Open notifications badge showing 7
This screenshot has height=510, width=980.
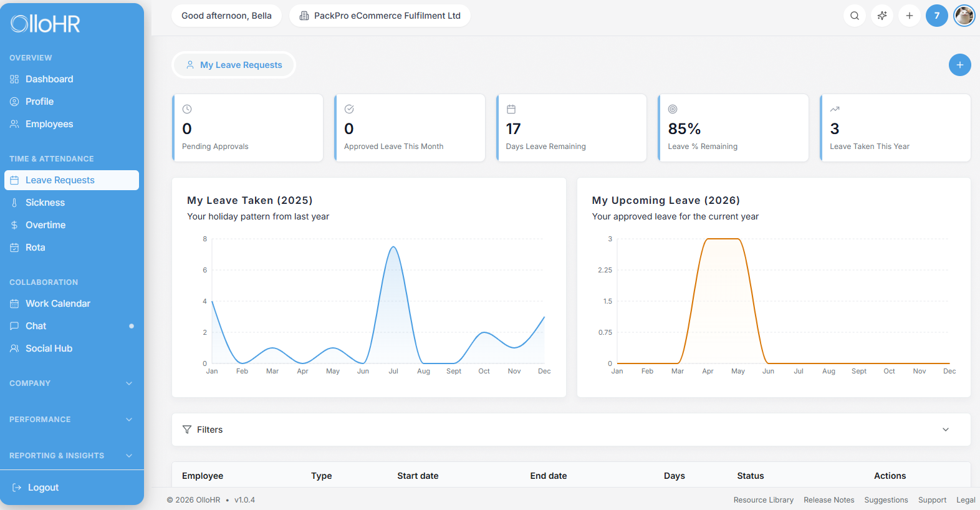coord(936,16)
